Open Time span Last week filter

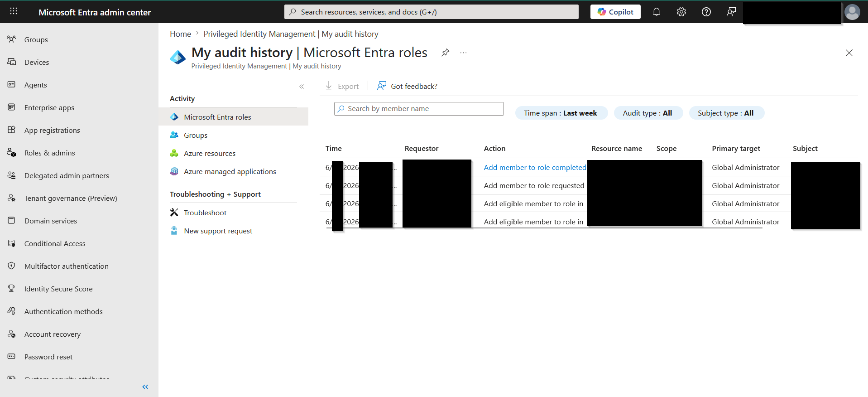pos(561,113)
